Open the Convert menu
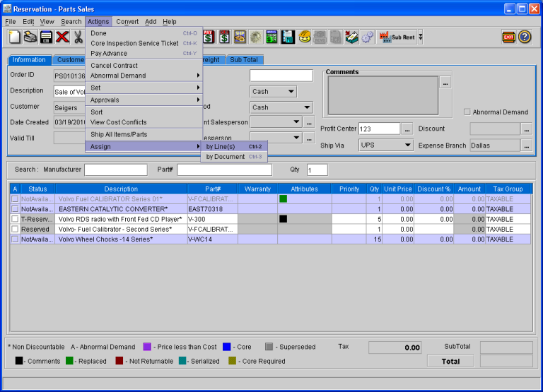The width and height of the screenshot is (543, 392). 127,21
